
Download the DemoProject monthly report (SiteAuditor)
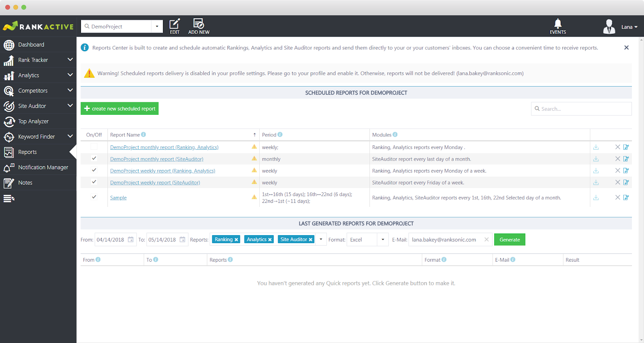click(x=596, y=159)
